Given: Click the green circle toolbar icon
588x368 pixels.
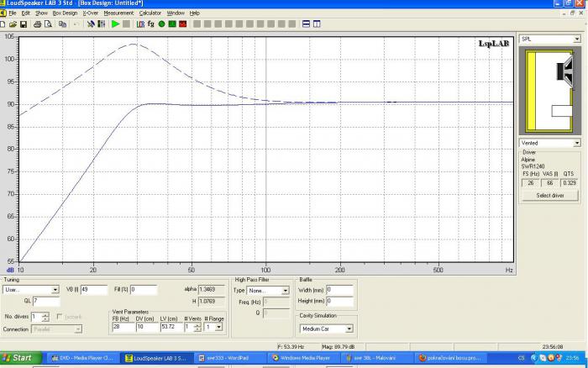Looking at the screenshot, I should (x=161, y=24).
